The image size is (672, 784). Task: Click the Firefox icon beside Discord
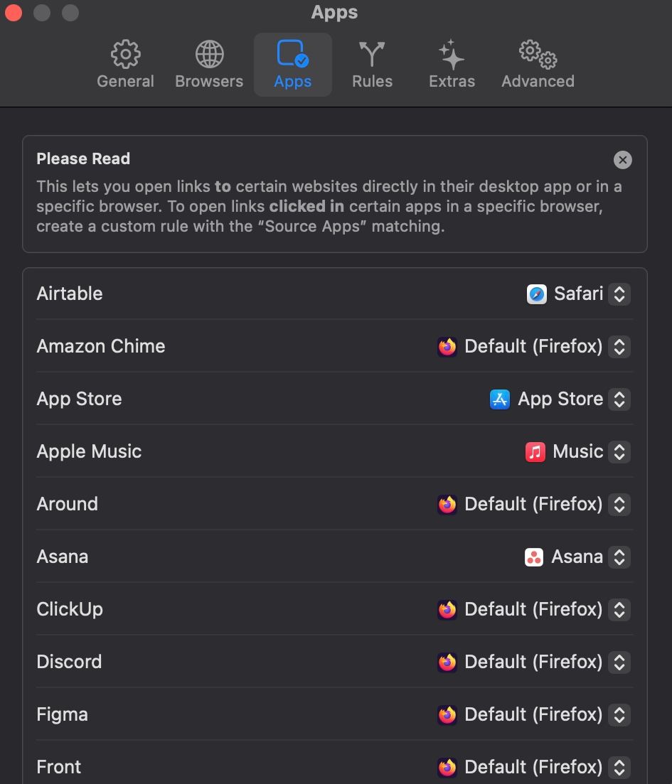pos(447,662)
